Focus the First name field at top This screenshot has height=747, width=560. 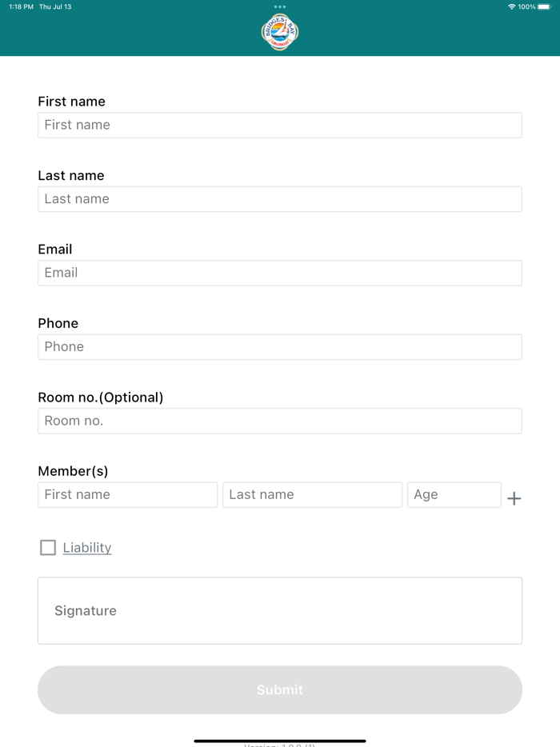[x=280, y=125]
